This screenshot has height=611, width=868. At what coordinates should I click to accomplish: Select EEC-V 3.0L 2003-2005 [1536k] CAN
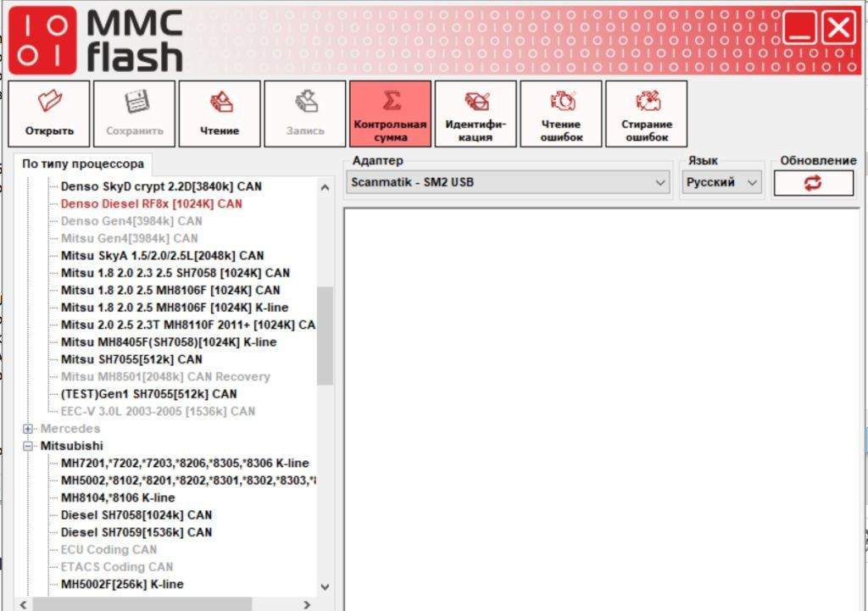[x=159, y=411]
